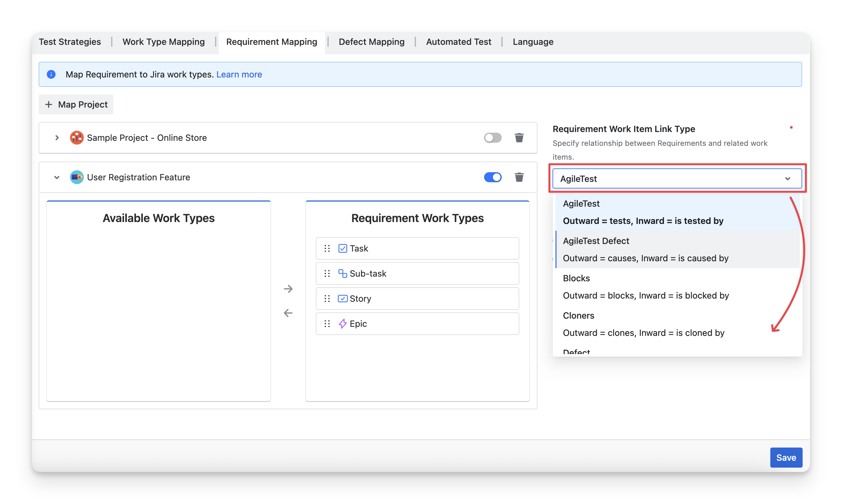Open the Work Type Mapping tab
842x504 pixels.
tap(164, 42)
